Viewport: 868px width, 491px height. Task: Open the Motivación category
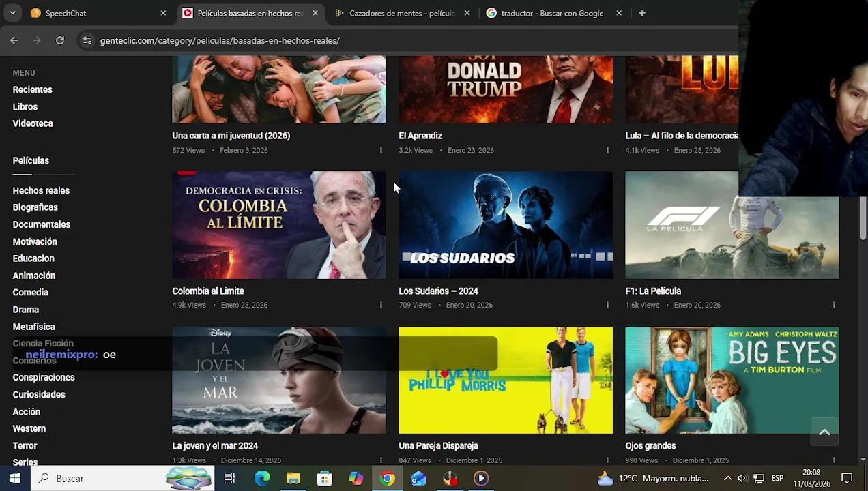(35, 241)
